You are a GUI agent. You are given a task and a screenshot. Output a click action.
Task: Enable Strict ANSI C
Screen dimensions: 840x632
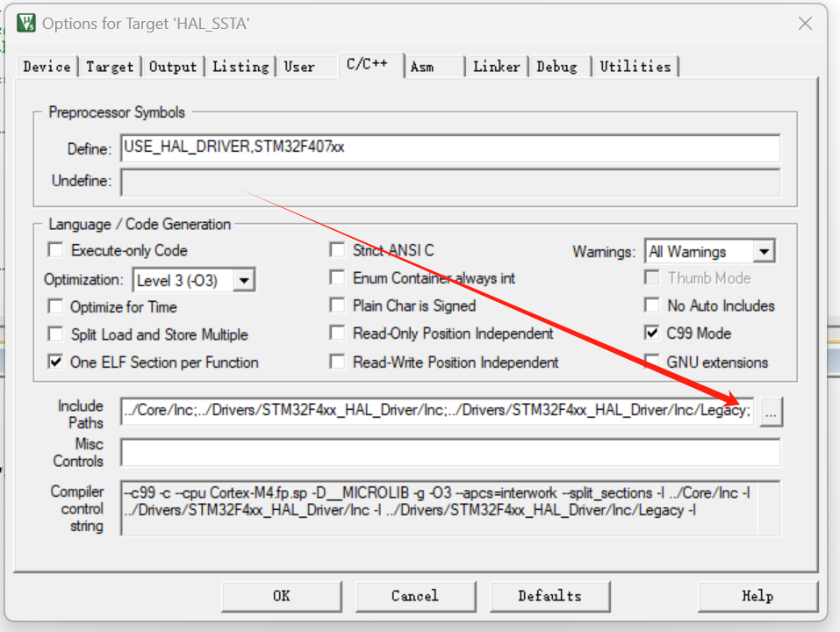pos(337,249)
